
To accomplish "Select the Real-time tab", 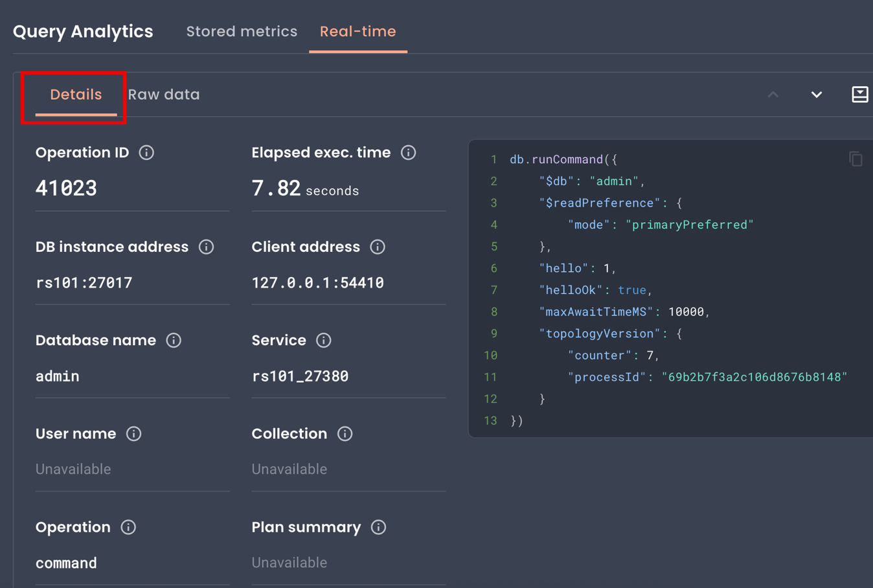I will click(x=357, y=31).
